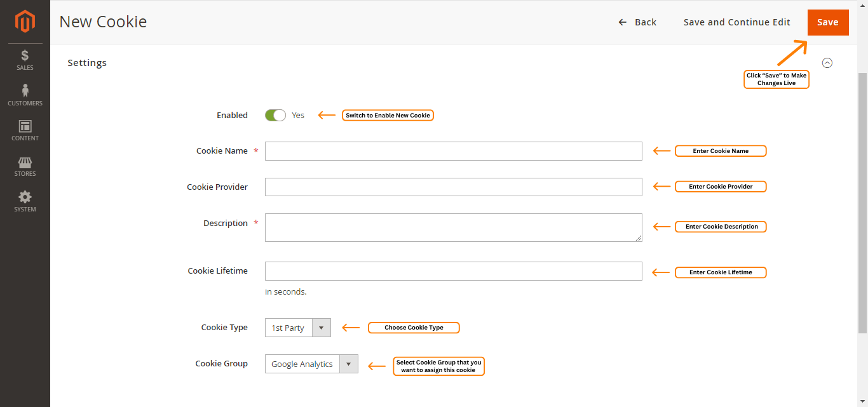
Task: Click the "New Cookie" page heading
Action: point(103,22)
